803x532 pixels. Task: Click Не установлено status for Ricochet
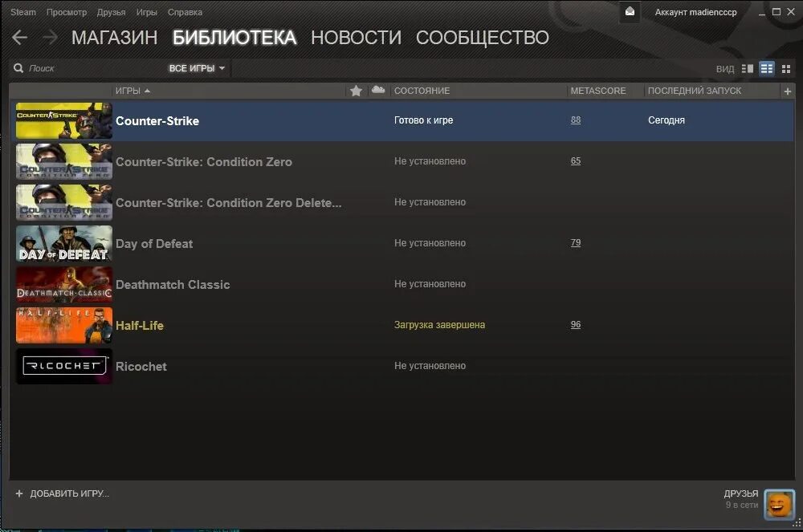[x=430, y=366]
